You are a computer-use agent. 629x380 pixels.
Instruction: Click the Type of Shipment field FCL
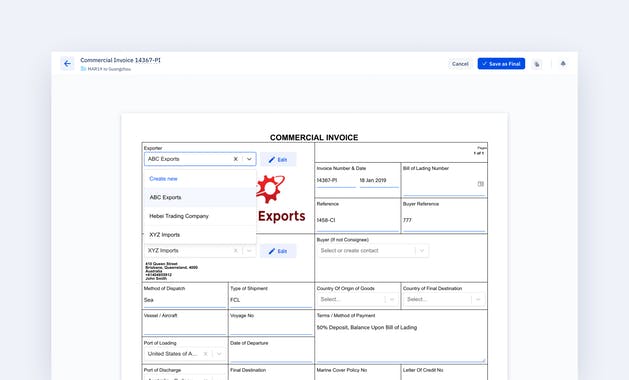click(271, 300)
